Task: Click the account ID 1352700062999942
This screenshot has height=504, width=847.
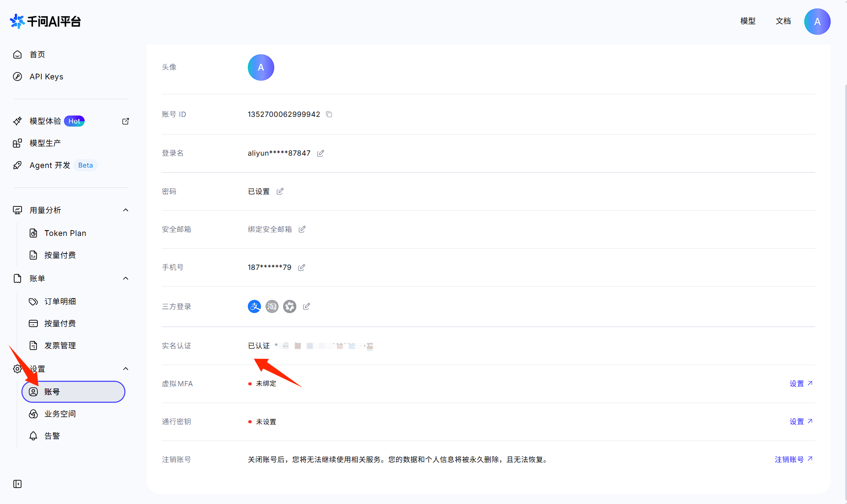Action: 284,114
